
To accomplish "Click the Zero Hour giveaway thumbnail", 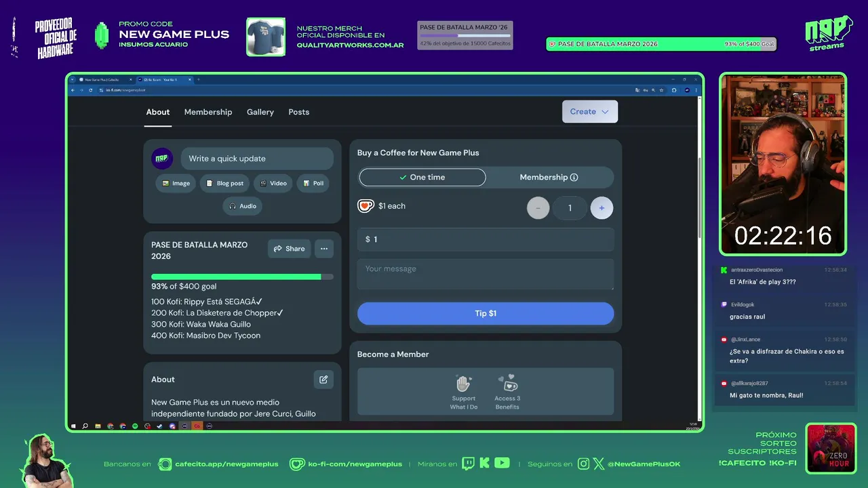I will pyautogui.click(x=831, y=448).
